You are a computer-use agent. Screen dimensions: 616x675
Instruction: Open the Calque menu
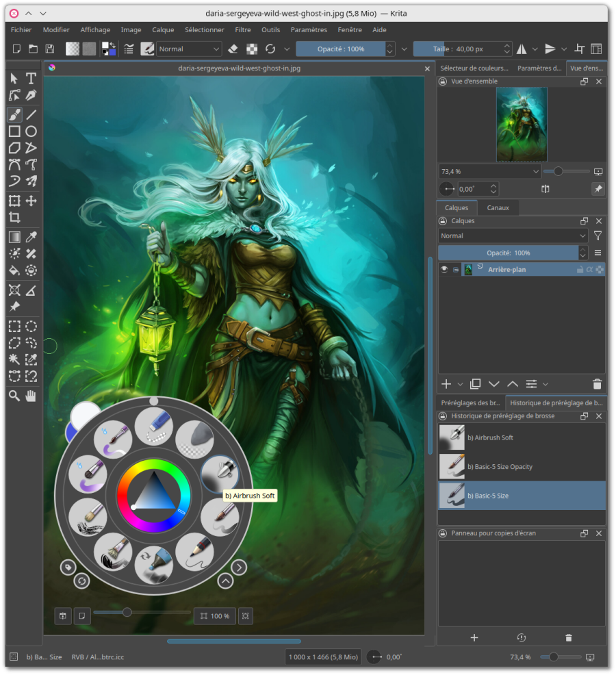click(x=163, y=29)
